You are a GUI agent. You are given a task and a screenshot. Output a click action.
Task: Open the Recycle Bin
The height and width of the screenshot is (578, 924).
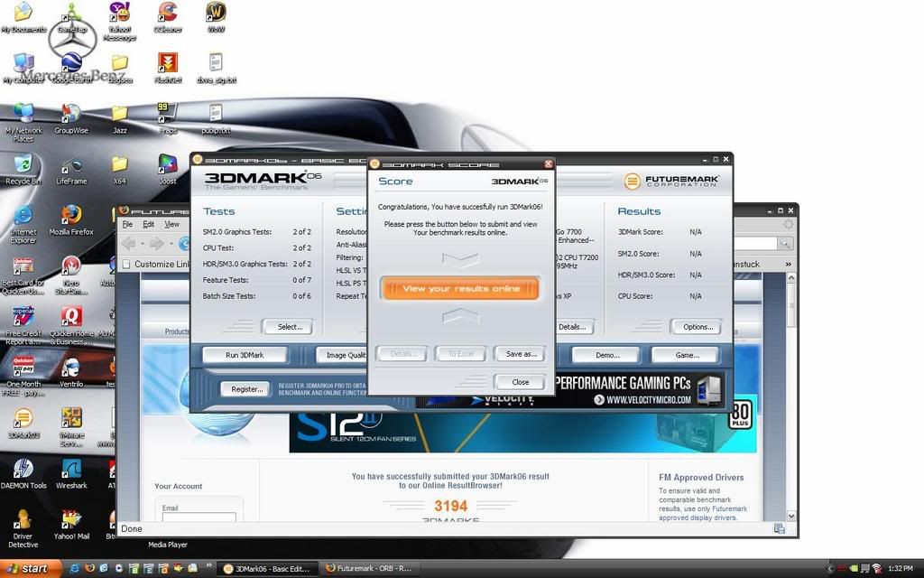[x=23, y=170]
